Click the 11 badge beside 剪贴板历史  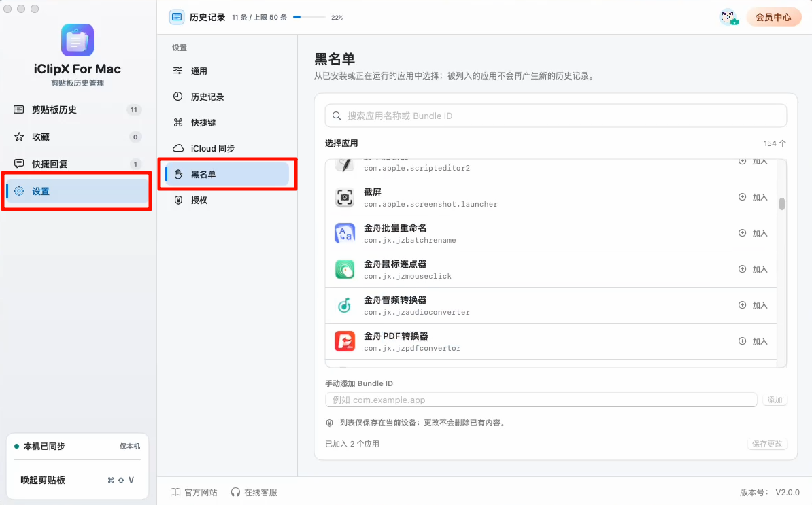click(x=134, y=109)
